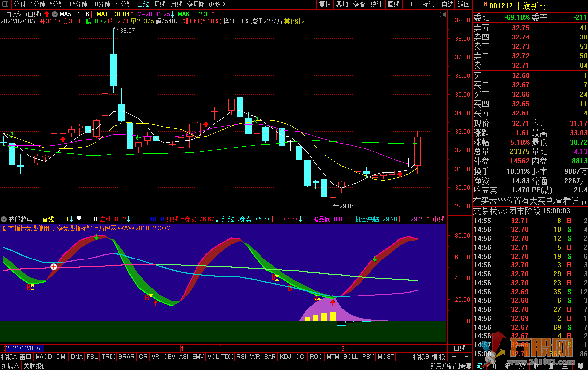The width and height of the screenshot is (588, 370).
Task: Select the VOL-TDX indicator tab
Action: pyautogui.click(x=220, y=357)
